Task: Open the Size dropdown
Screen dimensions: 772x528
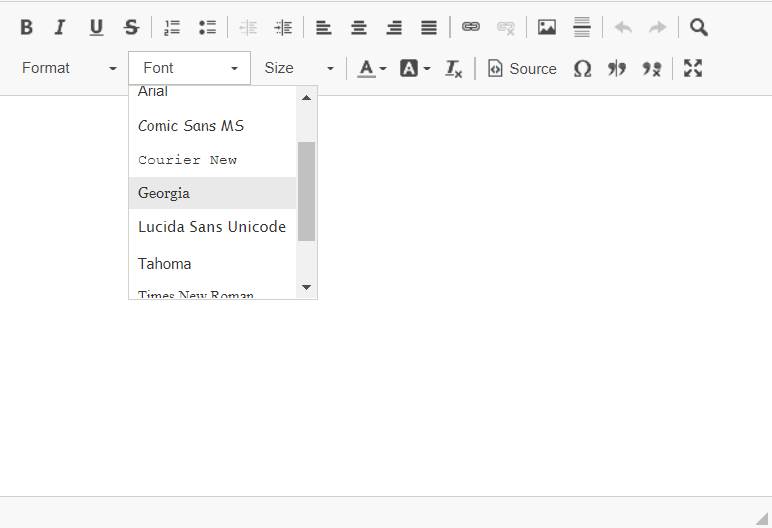Action: pyautogui.click(x=299, y=68)
